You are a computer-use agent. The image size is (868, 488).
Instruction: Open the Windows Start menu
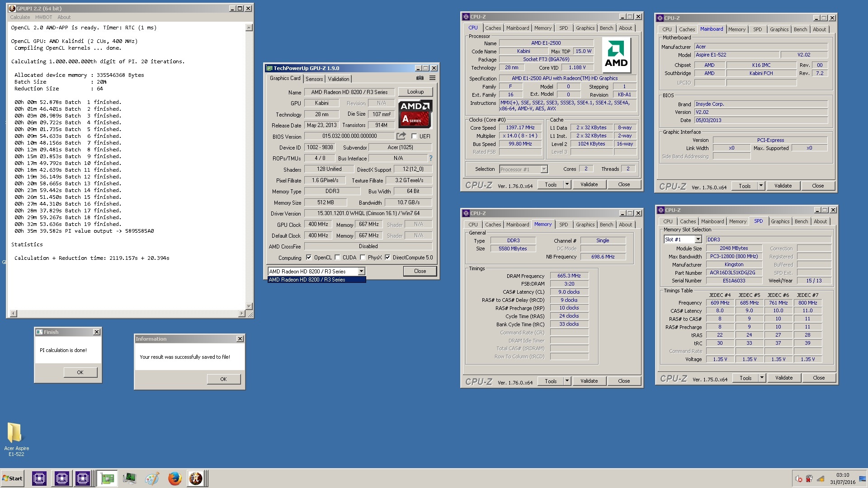click(x=13, y=479)
